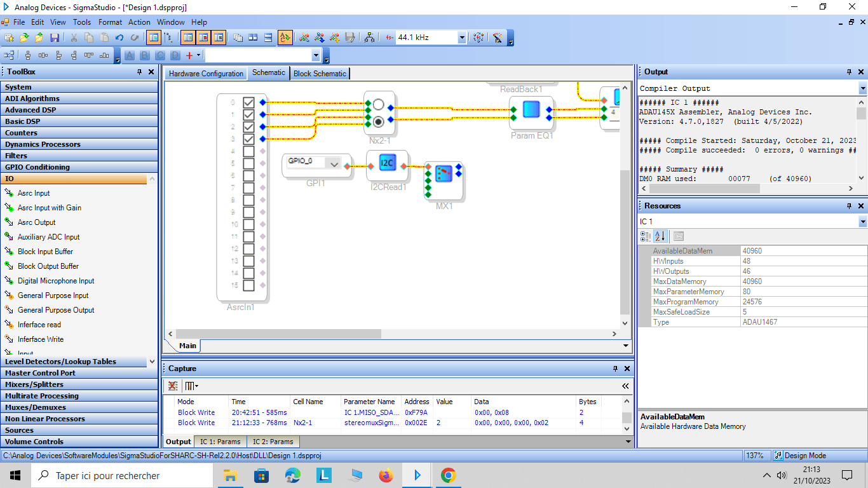Open Firefox from the taskbar
This screenshot has height=488, width=868.
point(386,475)
